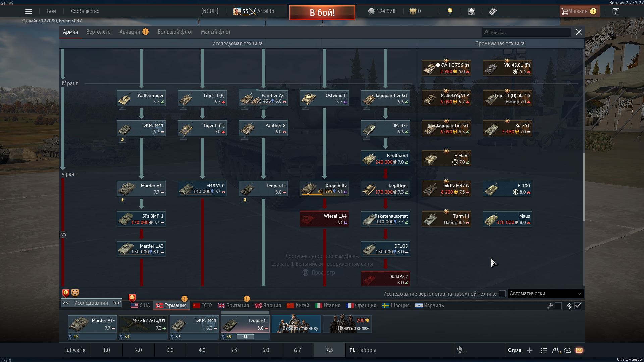Viewport: 644px width, 362px height.
Task: Collapse the Исследования panel
Action: click(x=91, y=303)
